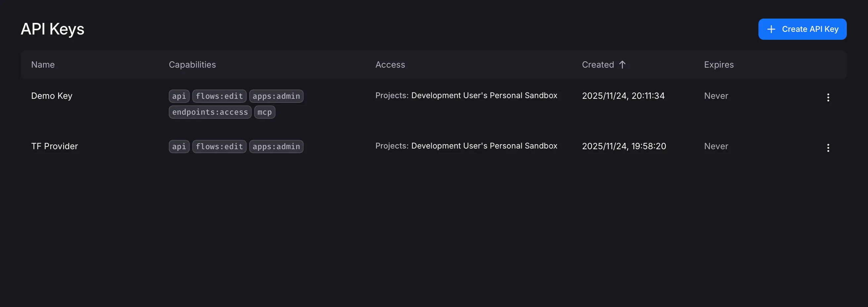868x307 pixels.
Task: Select the TF Provider name
Action: coord(54,146)
